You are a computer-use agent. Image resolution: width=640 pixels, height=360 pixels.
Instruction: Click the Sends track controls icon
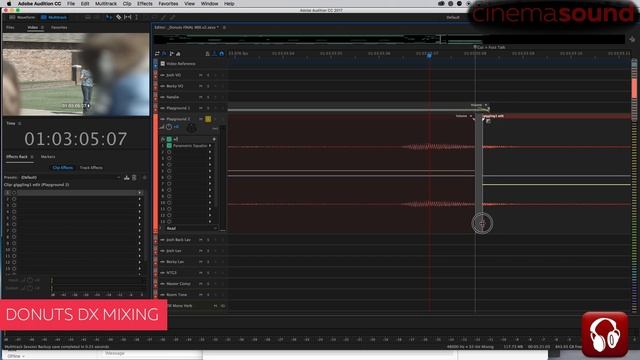coord(171,53)
